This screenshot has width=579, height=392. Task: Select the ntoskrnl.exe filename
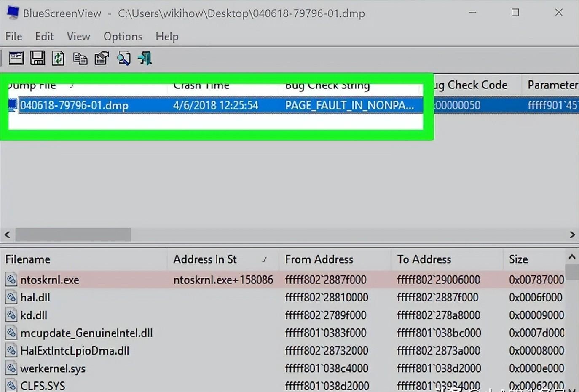(50, 280)
